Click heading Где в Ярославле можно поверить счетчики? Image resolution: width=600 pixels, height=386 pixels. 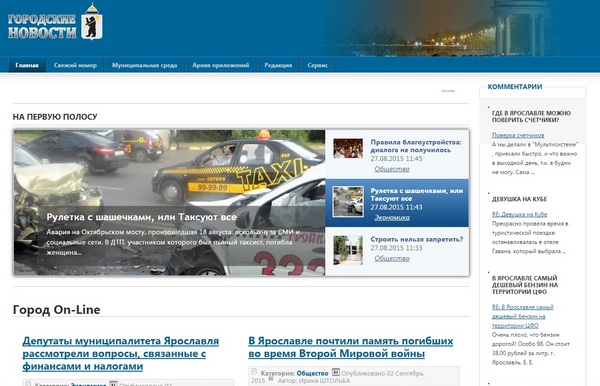pyautogui.click(x=531, y=116)
